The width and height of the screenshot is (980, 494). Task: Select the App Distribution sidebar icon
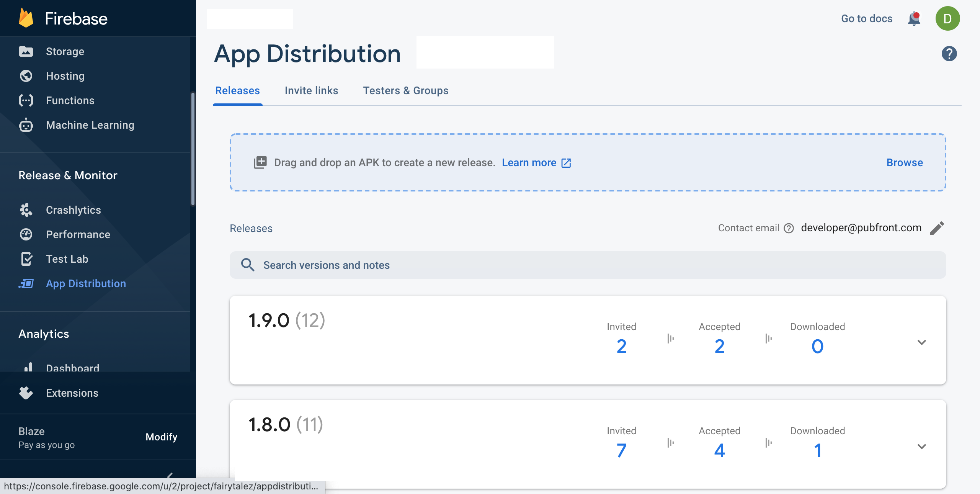pyautogui.click(x=26, y=283)
